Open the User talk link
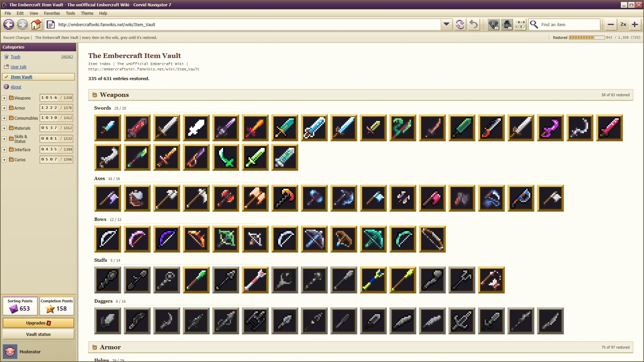 coord(18,67)
